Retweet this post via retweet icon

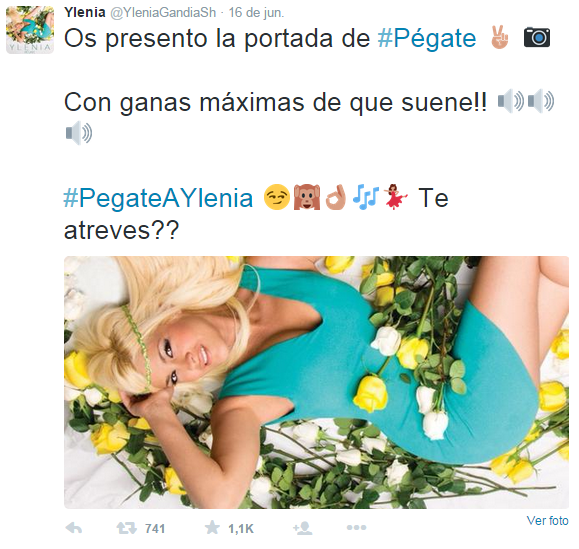point(127,528)
